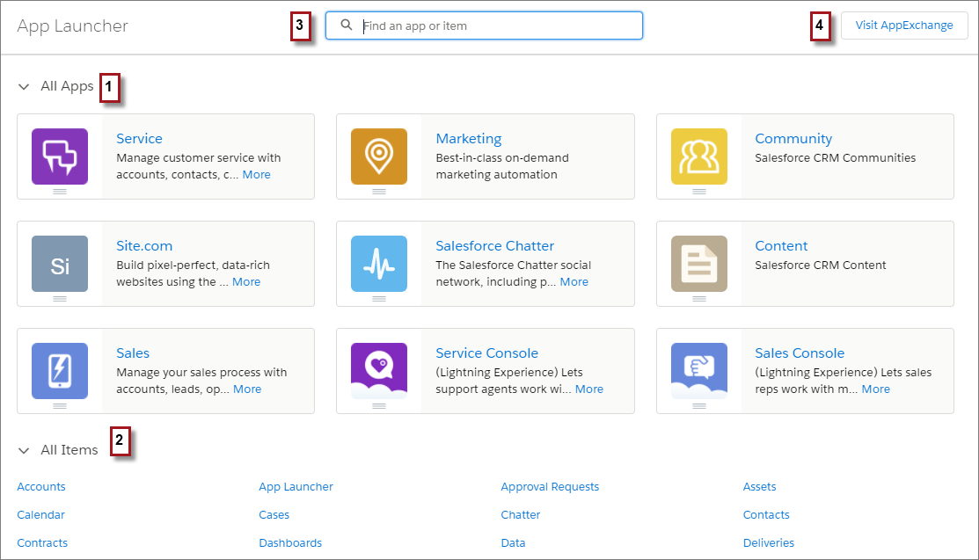Go to Assets item
This screenshot has height=560, width=979.
click(760, 487)
